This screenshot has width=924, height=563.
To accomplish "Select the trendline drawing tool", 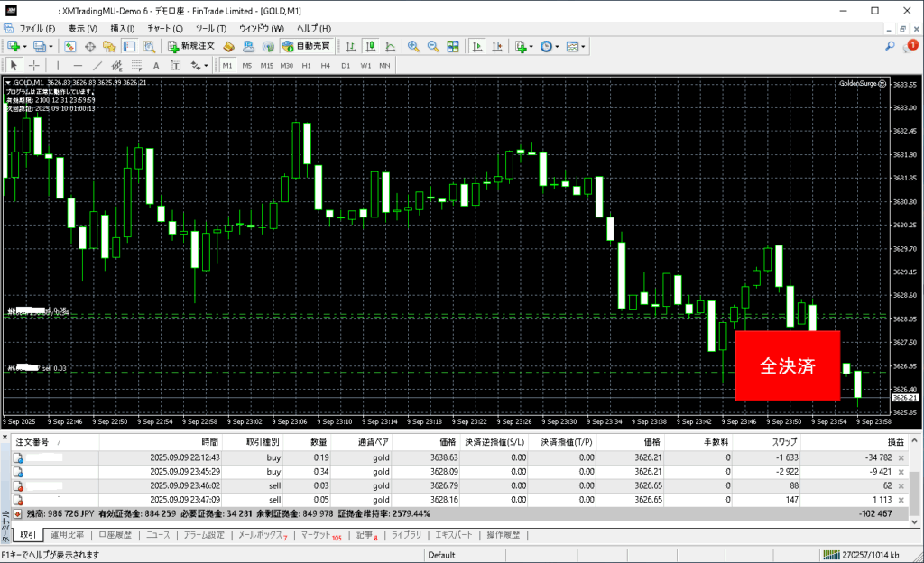I will click(x=98, y=66).
